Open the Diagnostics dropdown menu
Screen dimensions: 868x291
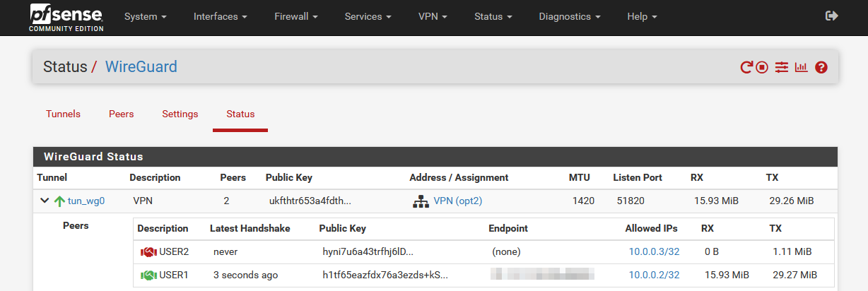click(x=569, y=16)
